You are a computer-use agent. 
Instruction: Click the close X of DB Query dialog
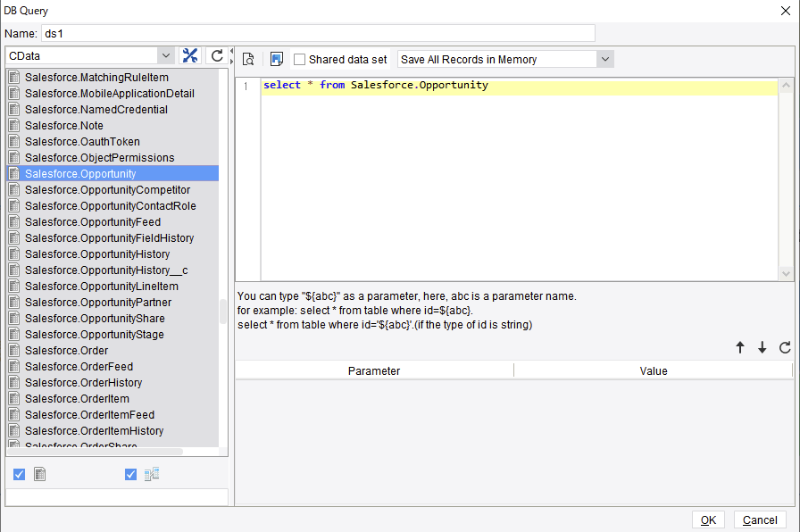[x=785, y=11]
